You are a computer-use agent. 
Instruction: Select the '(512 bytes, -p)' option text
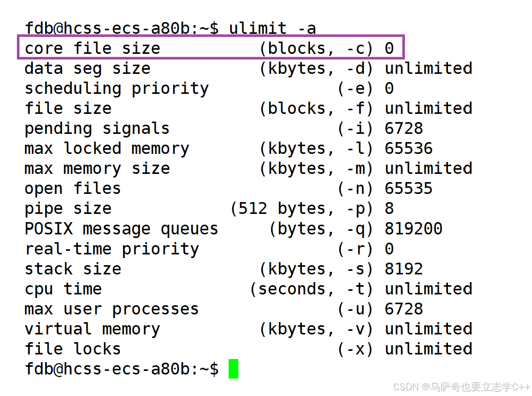[x=302, y=209]
